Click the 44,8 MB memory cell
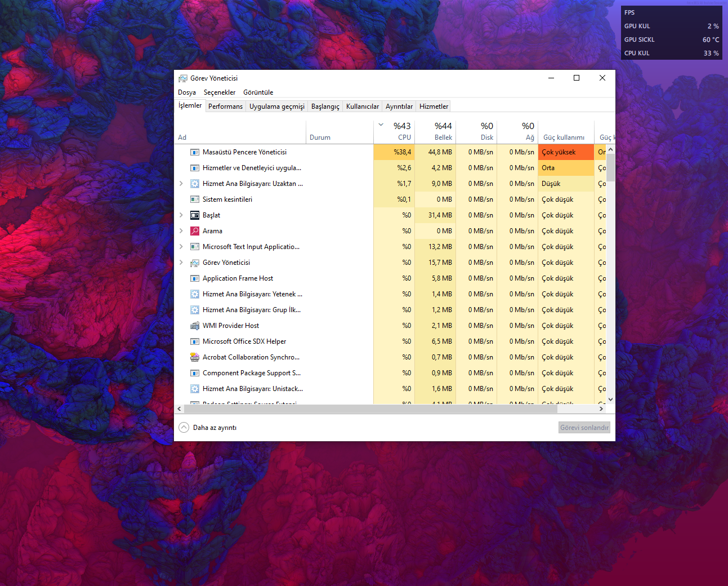This screenshot has height=586, width=728. 435,152
